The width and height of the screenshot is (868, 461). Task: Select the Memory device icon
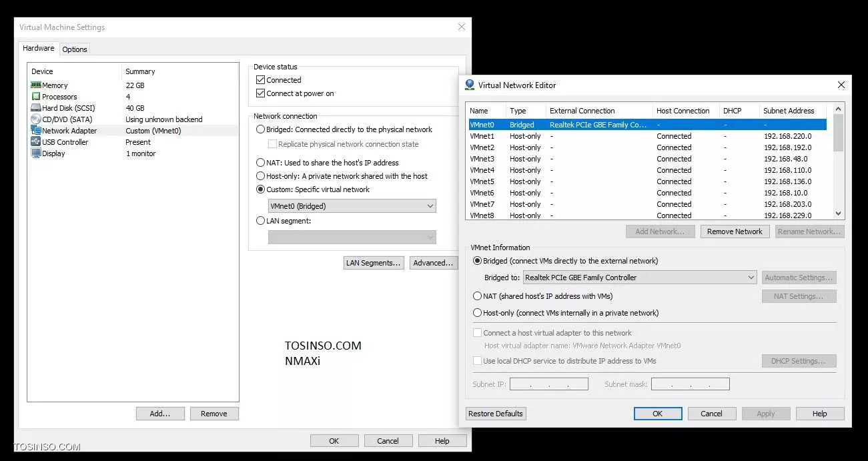click(36, 85)
